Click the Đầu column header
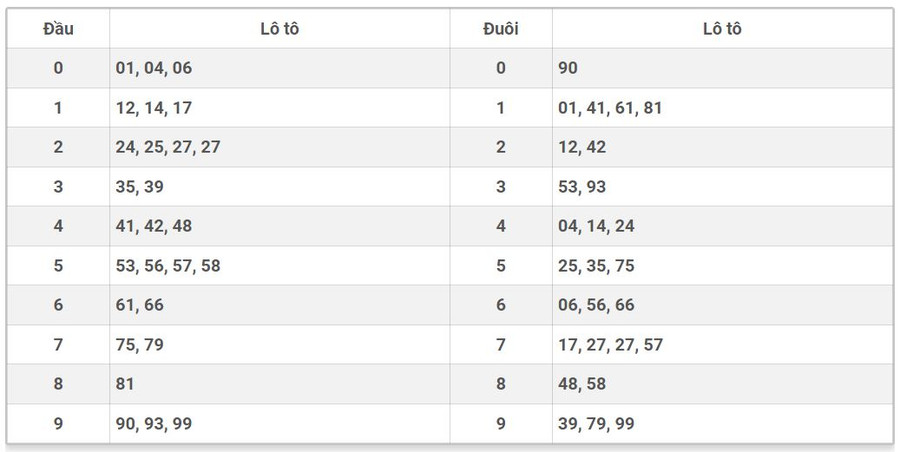This screenshot has height=452, width=900. point(58,29)
